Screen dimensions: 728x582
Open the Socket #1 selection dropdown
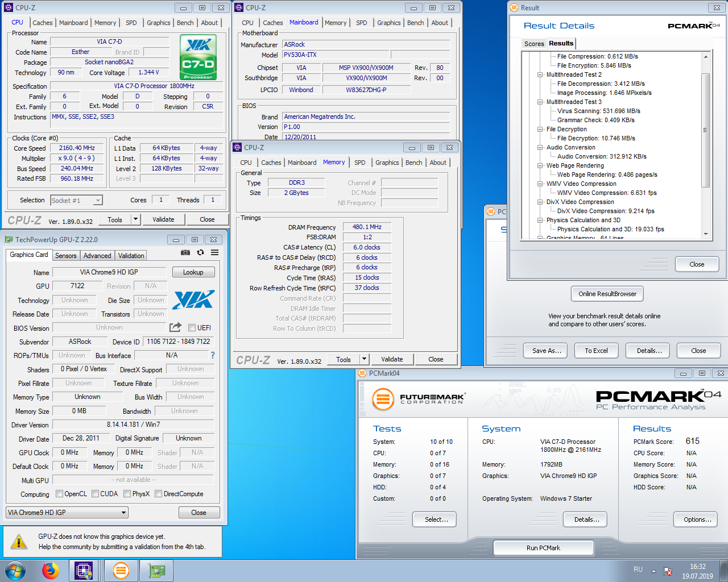tap(98, 200)
